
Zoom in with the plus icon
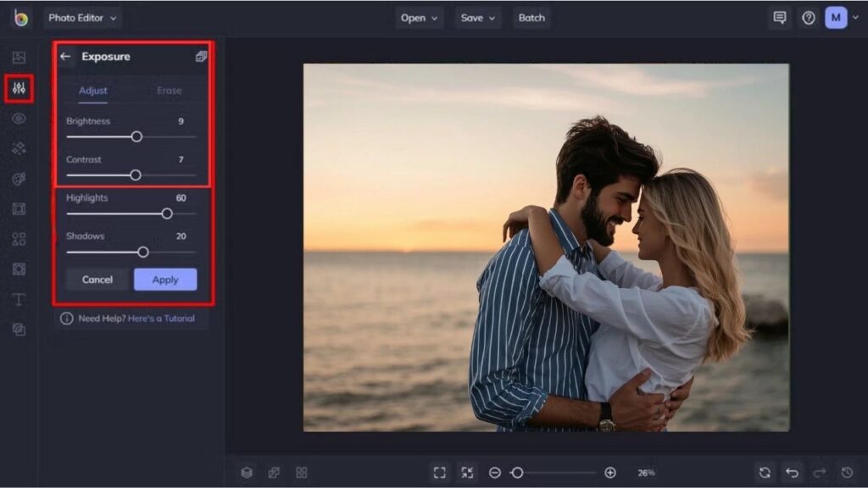[x=610, y=473]
